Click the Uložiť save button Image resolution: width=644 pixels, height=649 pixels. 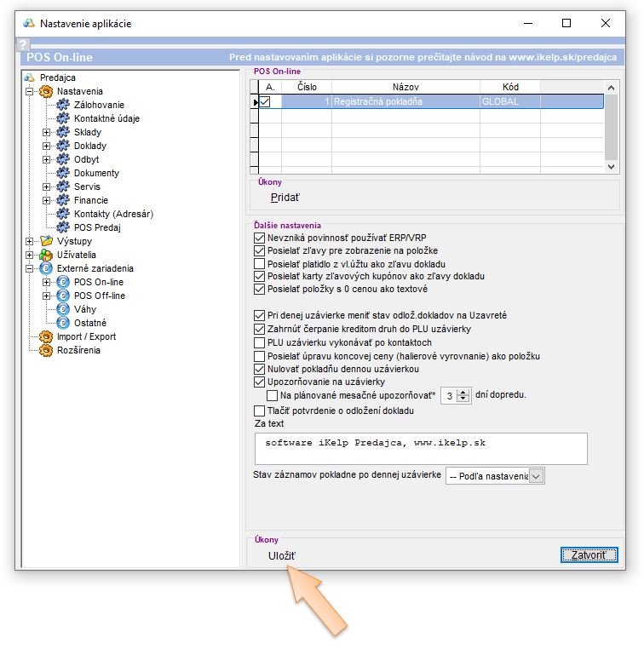pos(282,556)
